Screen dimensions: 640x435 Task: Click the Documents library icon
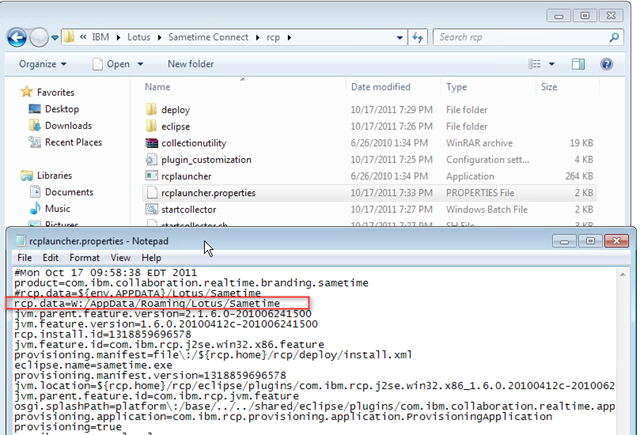35,192
